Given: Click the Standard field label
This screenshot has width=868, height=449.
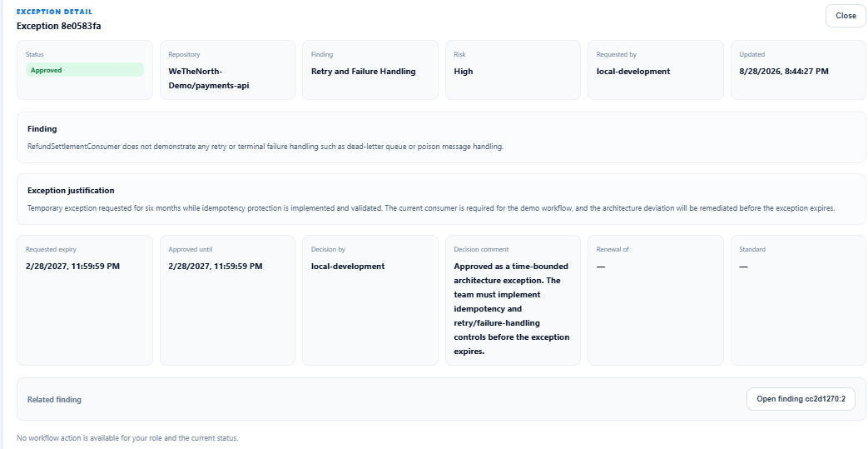Looking at the screenshot, I should 752,249.
